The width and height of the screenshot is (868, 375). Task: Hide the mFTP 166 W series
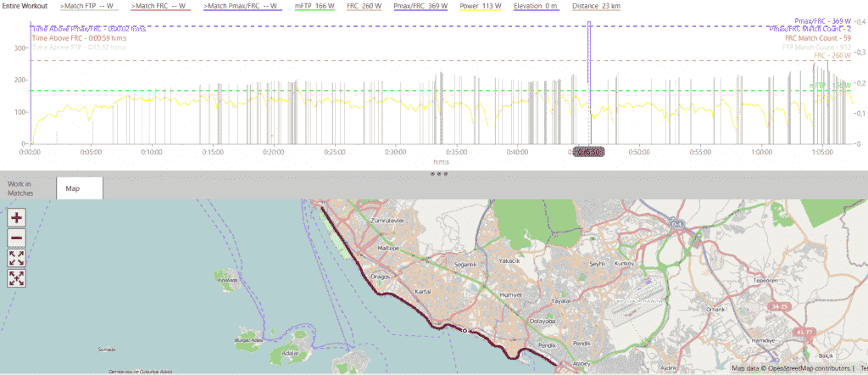tap(314, 6)
